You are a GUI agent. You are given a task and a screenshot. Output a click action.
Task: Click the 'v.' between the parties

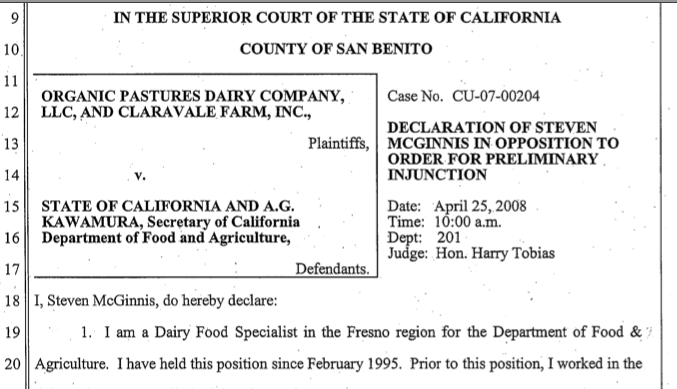click(140, 175)
